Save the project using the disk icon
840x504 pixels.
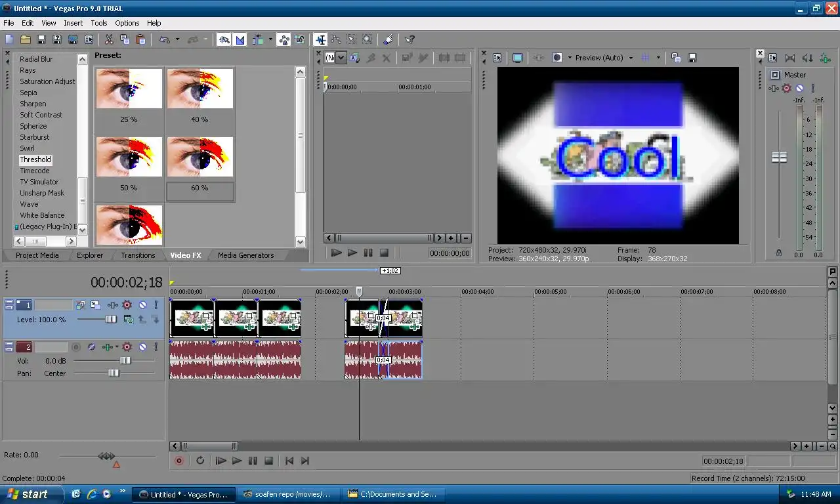point(41,40)
